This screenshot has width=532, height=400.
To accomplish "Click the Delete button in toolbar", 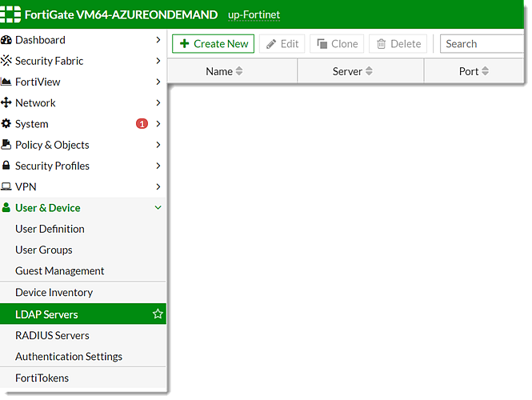I will pos(398,44).
